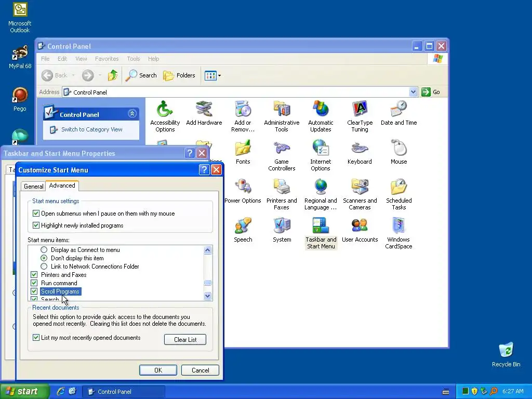Screen dimensions: 532x399
Task: Click the Search toolbar button
Action: 141,75
